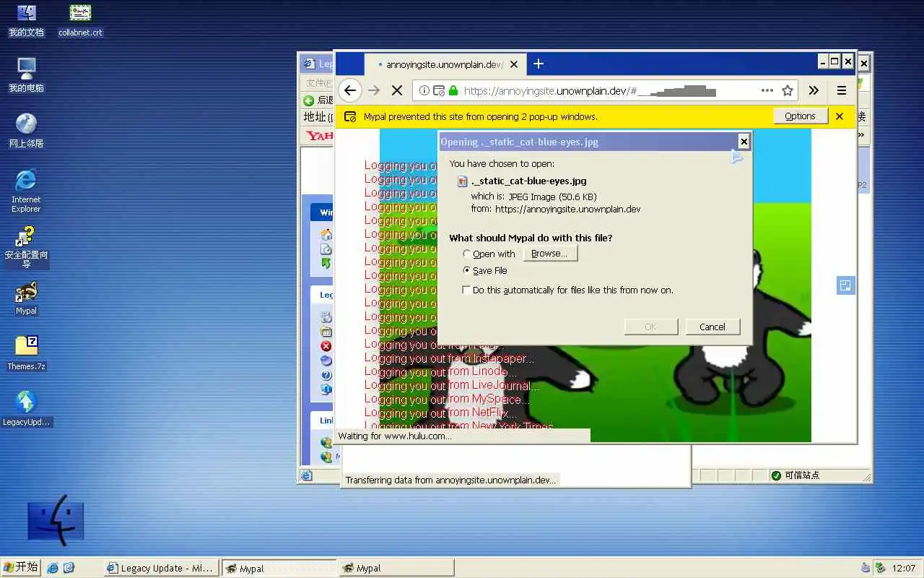
Task: Select the Themes.7z archive on the desktop
Action: [x=26, y=353]
